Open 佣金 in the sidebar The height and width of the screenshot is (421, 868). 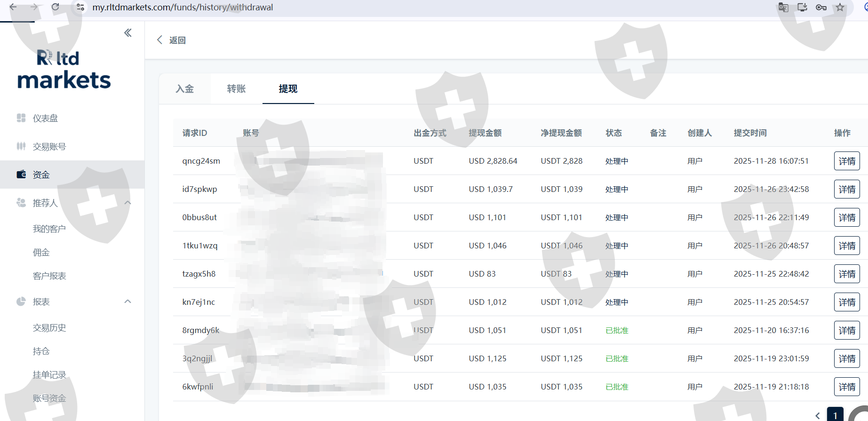pos(41,252)
